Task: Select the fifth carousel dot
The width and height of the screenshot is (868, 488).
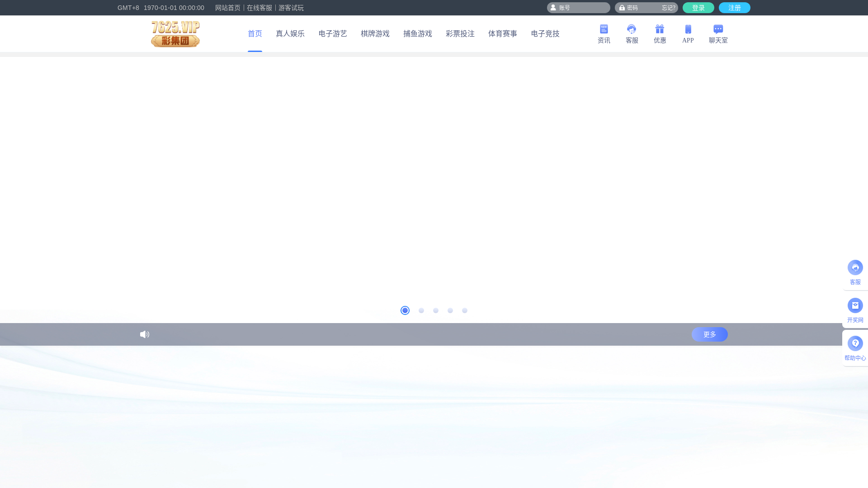Action: click(465, 310)
